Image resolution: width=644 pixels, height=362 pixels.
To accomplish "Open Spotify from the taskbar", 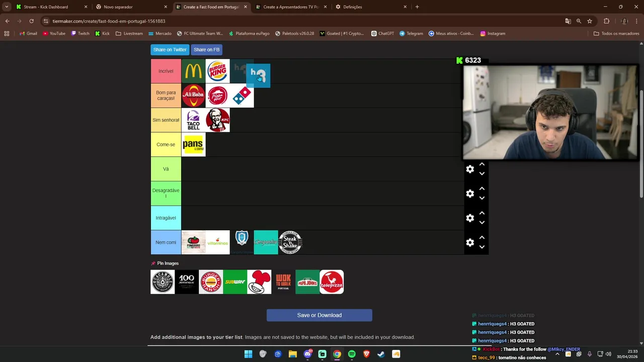I will tap(352, 354).
